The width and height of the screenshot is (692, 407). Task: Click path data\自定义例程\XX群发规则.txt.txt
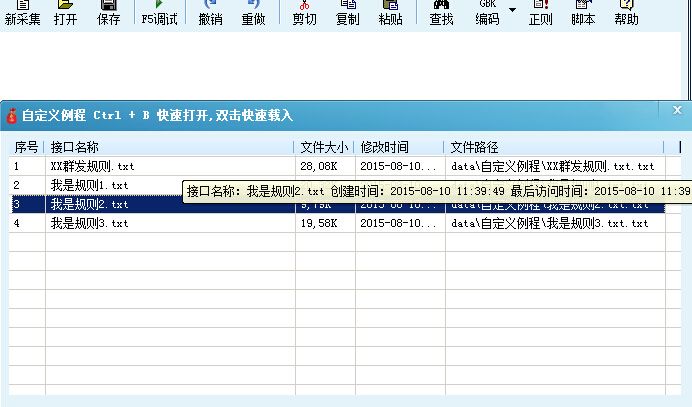(553, 166)
